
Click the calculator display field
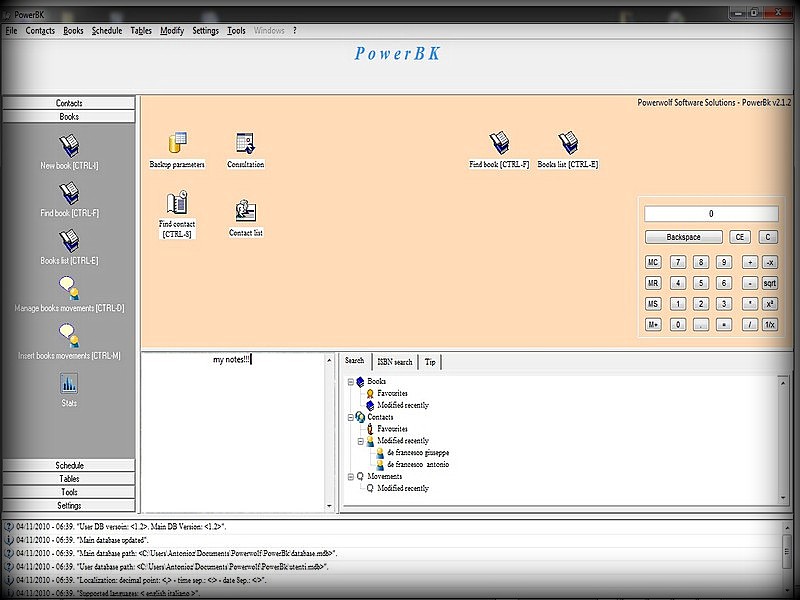(x=711, y=214)
